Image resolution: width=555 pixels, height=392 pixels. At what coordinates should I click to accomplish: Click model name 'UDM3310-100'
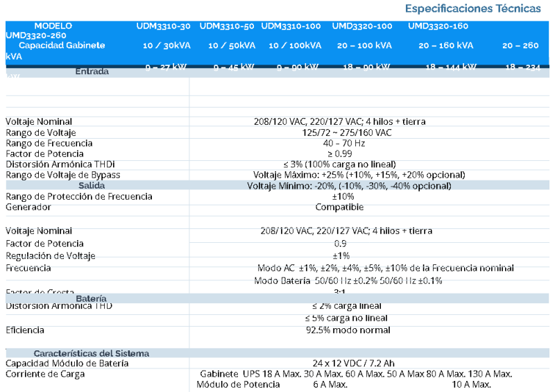(x=291, y=26)
